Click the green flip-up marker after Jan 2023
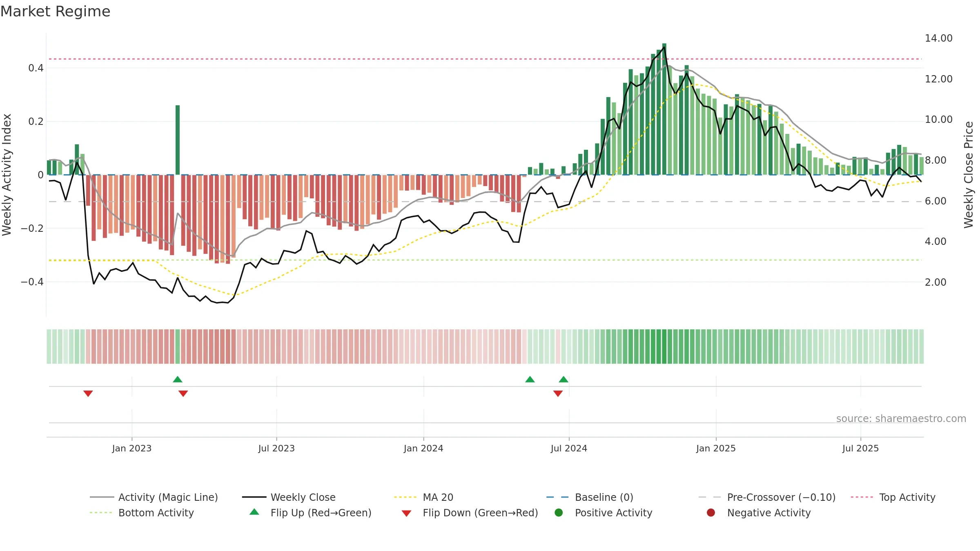This screenshot has width=980, height=551. tap(178, 379)
